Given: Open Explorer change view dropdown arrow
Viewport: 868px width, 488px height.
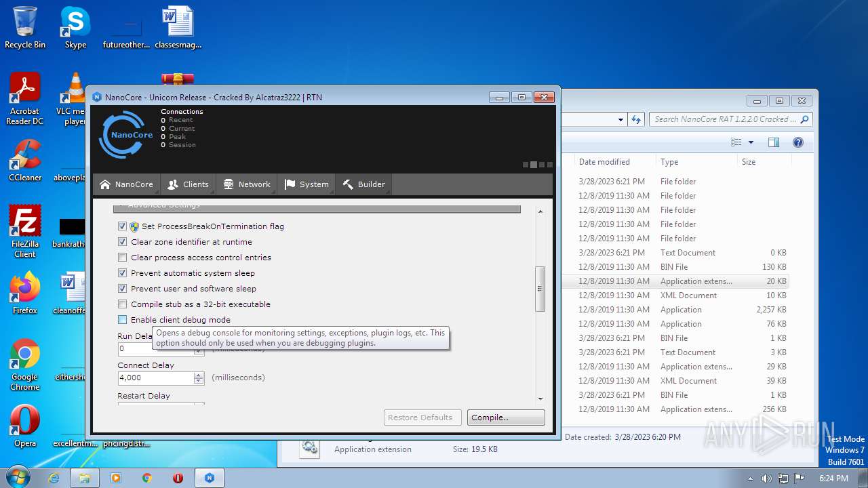Looking at the screenshot, I should click(x=751, y=142).
